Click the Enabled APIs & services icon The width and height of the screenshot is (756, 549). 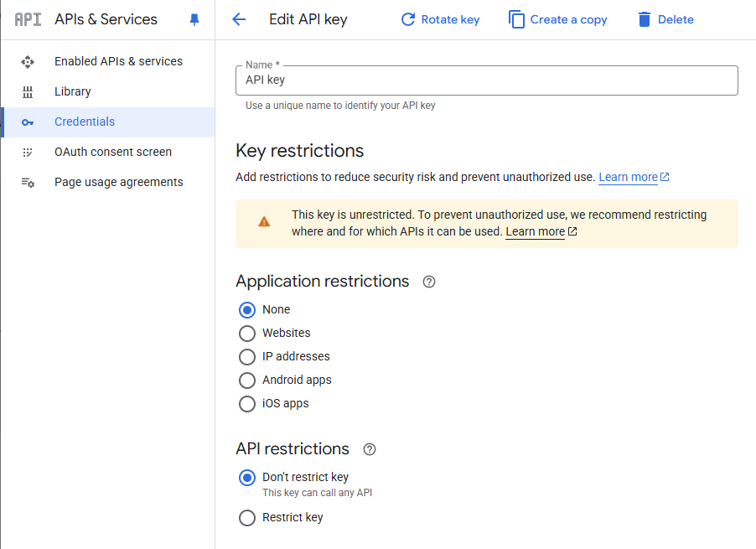[28, 62]
